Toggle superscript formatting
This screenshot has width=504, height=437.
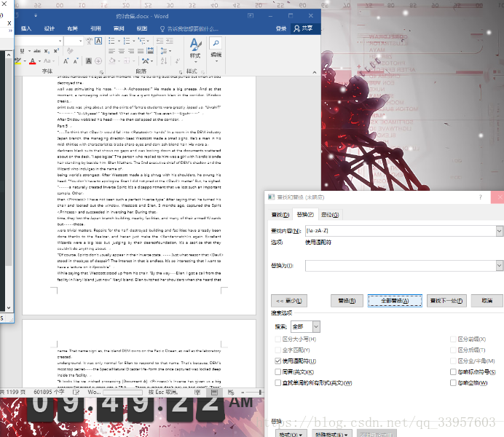(x=56, y=51)
